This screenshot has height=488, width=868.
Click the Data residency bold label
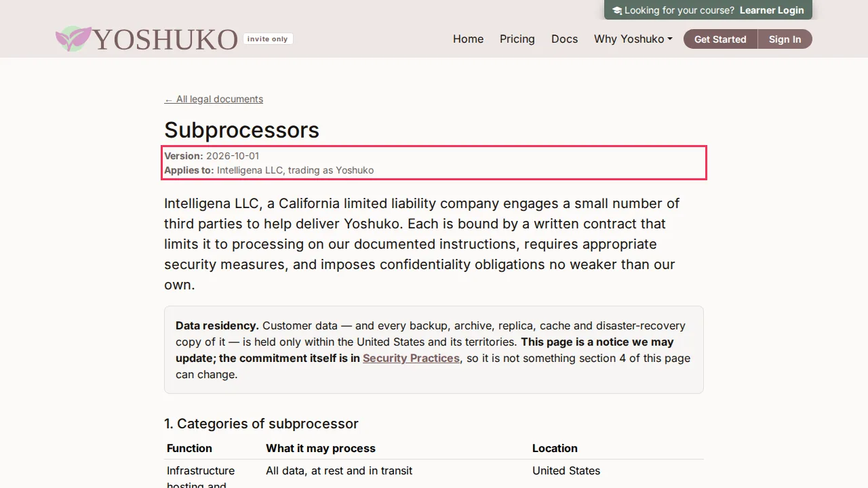(x=217, y=325)
